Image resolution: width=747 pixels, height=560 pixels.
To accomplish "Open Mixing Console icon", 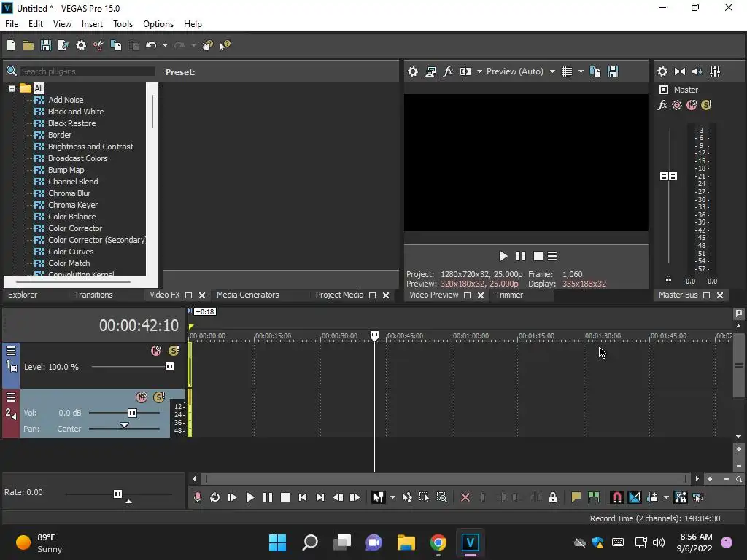I will click(x=715, y=71).
